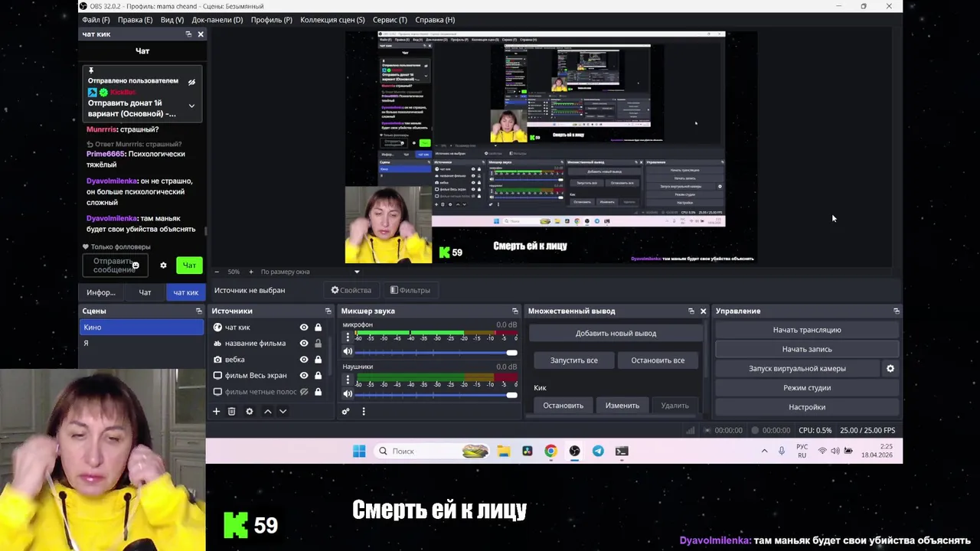Mute the Наушники speaker icon

(x=348, y=394)
